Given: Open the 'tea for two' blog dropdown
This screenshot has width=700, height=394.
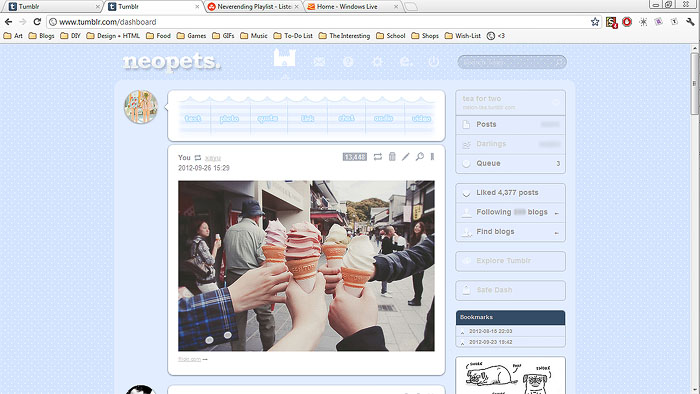Looking at the screenshot, I should 510,102.
